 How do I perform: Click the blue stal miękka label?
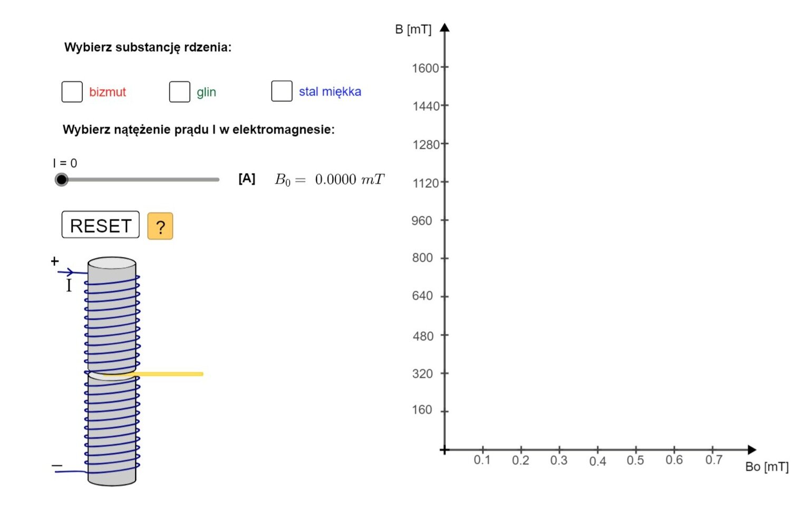[x=330, y=91]
